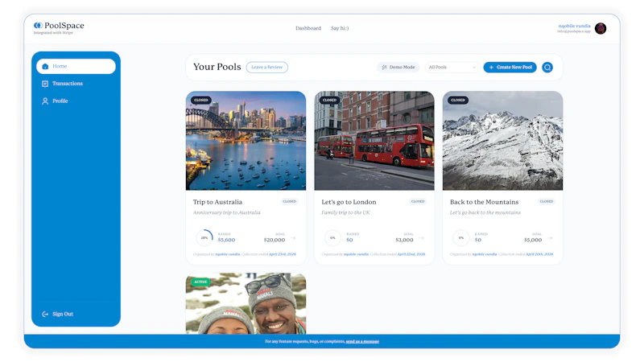Click the user name in header

tap(574, 26)
